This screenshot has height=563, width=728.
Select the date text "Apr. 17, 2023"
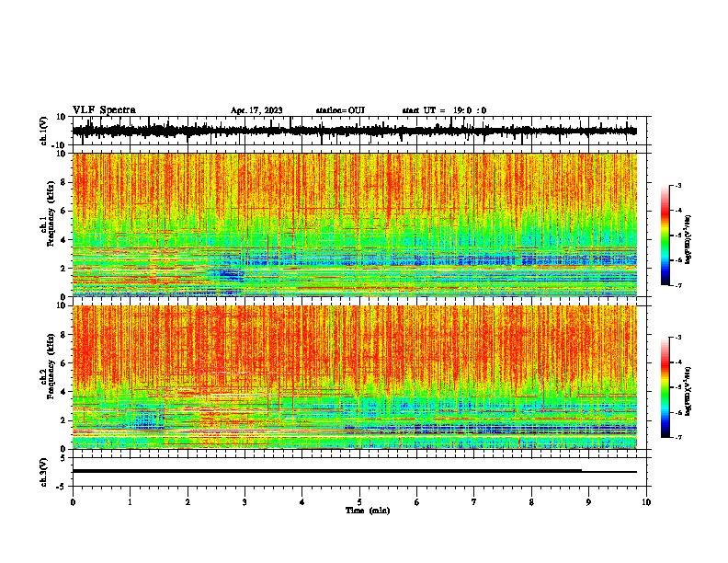tap(256, 110)
